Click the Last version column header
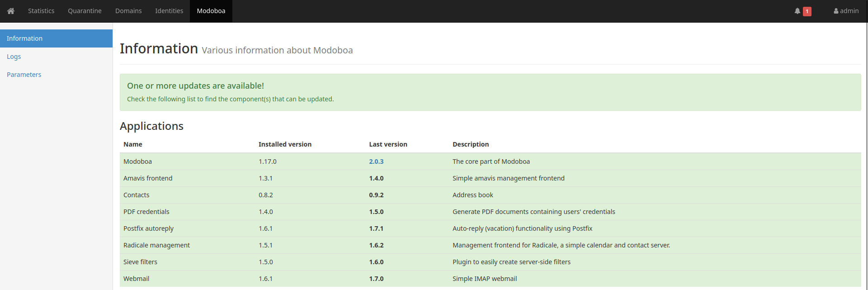This screenshot has height=290, width=868. point(388,144)
